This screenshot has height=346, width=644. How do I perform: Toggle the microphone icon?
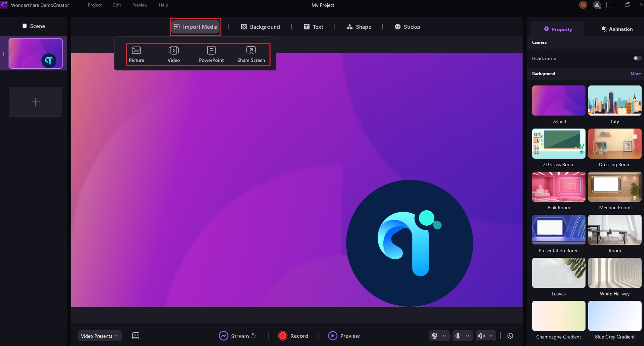(458, 336)
